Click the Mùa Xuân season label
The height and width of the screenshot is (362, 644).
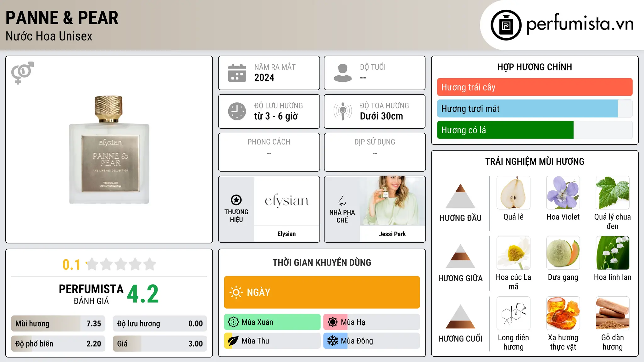pos(257,322)
